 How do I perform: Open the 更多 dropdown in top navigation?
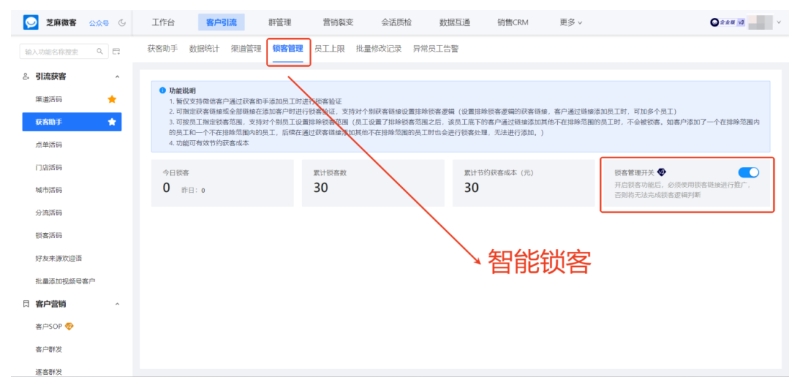(x=571, y=22)
